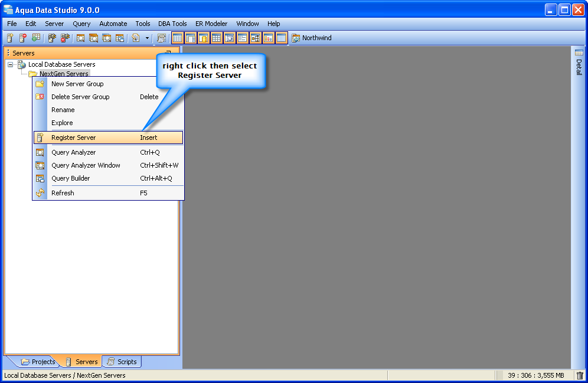
Task: Click the Servers panel header drag handle
Action: (x=8, y=53)
